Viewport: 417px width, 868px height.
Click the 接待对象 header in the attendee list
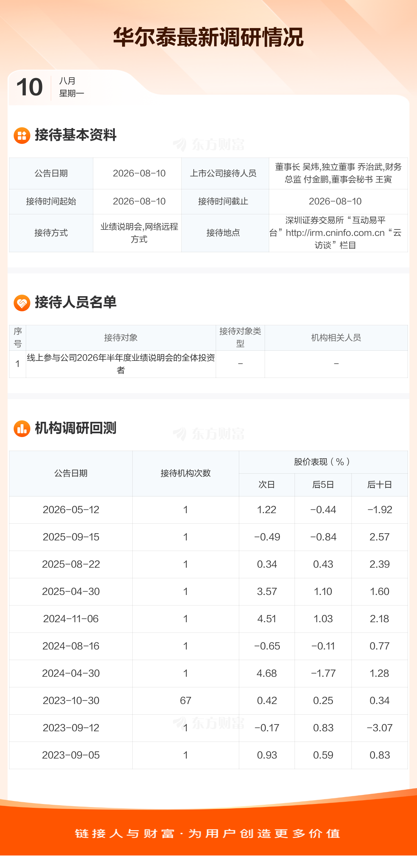(x=121, y=338)
